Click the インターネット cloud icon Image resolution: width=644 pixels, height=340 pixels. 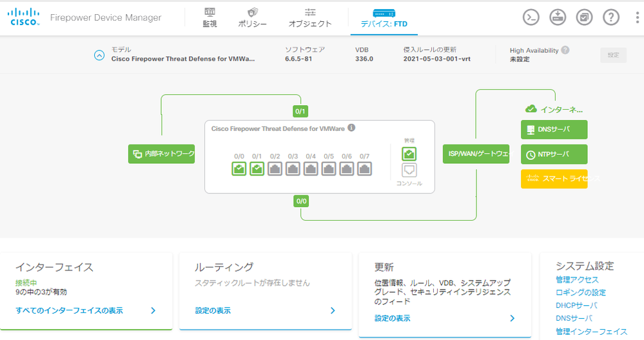[x=531, y=109]
